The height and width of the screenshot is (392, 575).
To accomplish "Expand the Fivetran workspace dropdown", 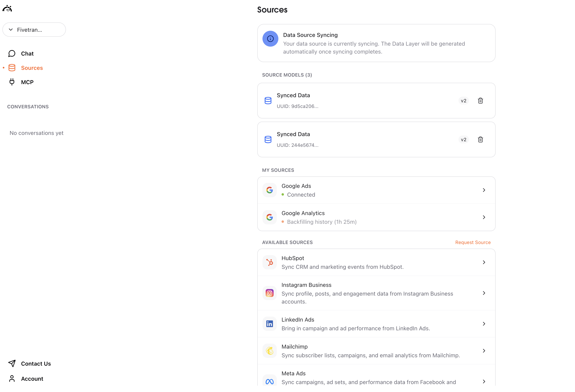I will pos(34,29).
